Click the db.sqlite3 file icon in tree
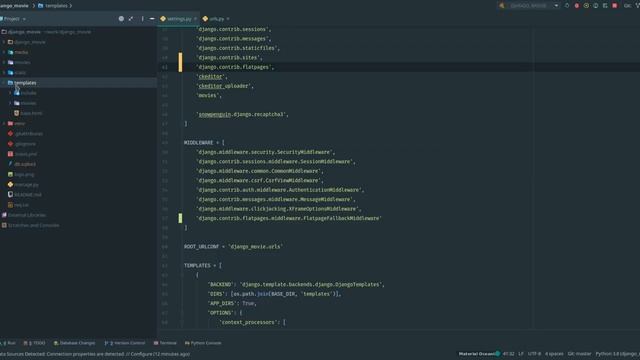This screenshot has height=360, width=640. [x=11, y=164]
